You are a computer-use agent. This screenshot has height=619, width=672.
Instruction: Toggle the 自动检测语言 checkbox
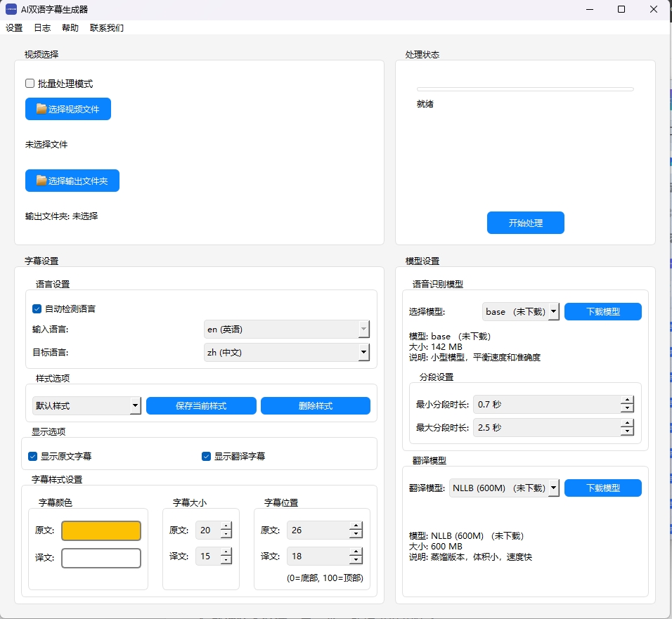pos(37,308)
